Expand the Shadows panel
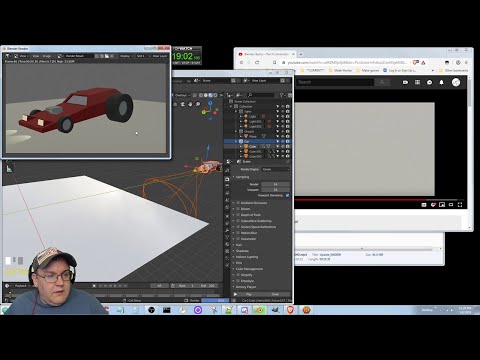The image size is (480, 360). pyautogui.click(x=241, y=251)
